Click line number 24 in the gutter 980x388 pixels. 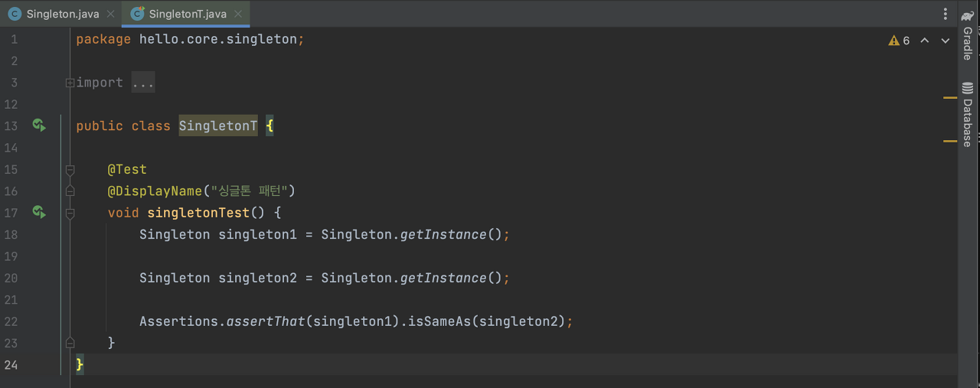click(x=11, y=364)
